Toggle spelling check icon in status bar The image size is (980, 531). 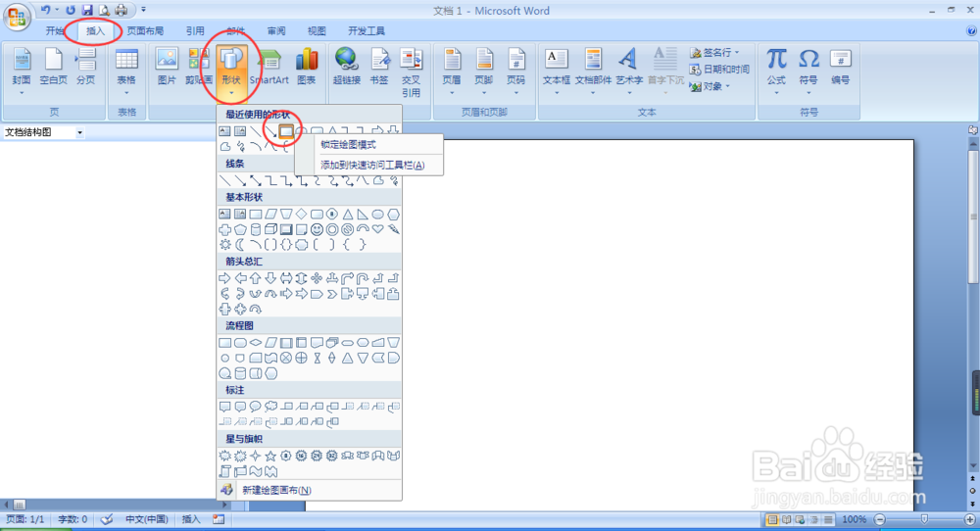(107, 519)
